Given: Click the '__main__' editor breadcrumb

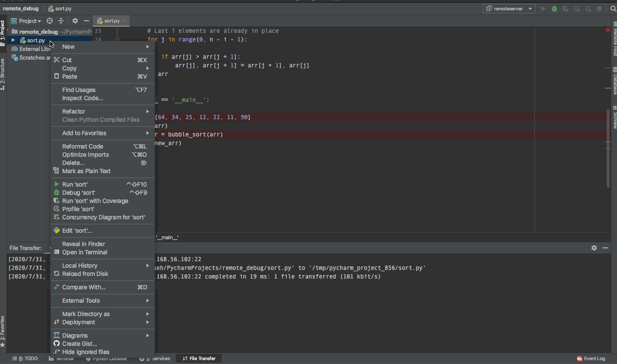Looking at the screenshot, I should point(167,237).
